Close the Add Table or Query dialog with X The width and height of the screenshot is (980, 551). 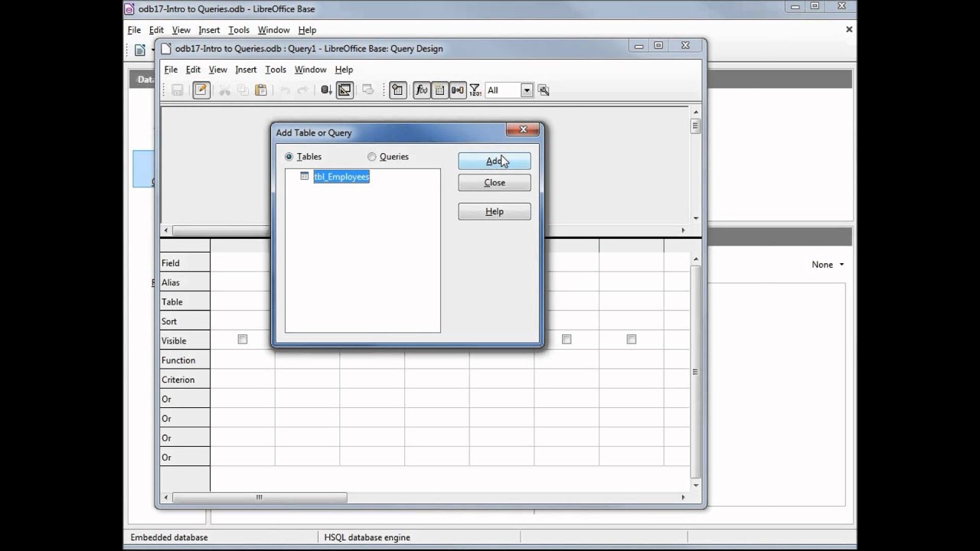(524, 129)
